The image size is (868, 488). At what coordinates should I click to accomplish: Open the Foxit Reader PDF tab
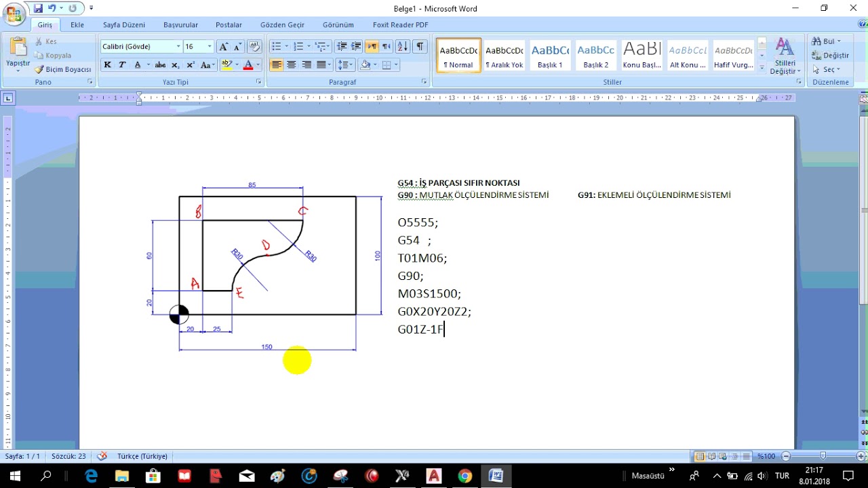point(400,25)
